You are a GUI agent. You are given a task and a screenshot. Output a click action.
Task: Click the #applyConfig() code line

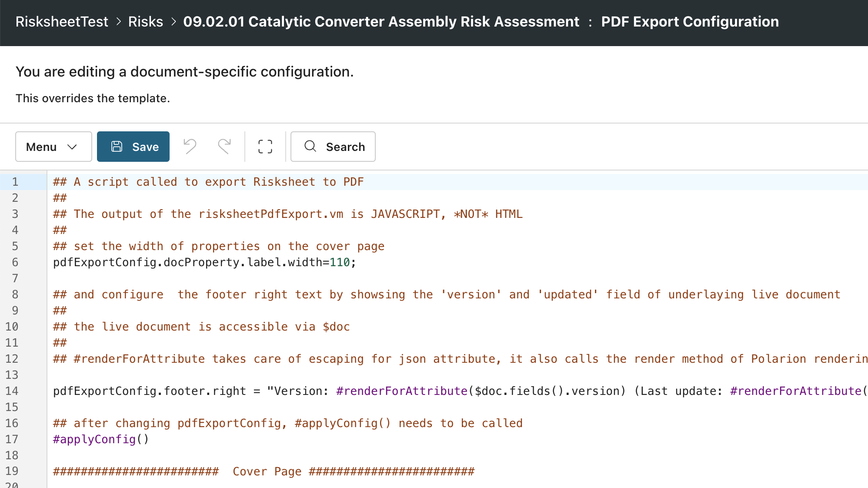[x=100, y=439]
